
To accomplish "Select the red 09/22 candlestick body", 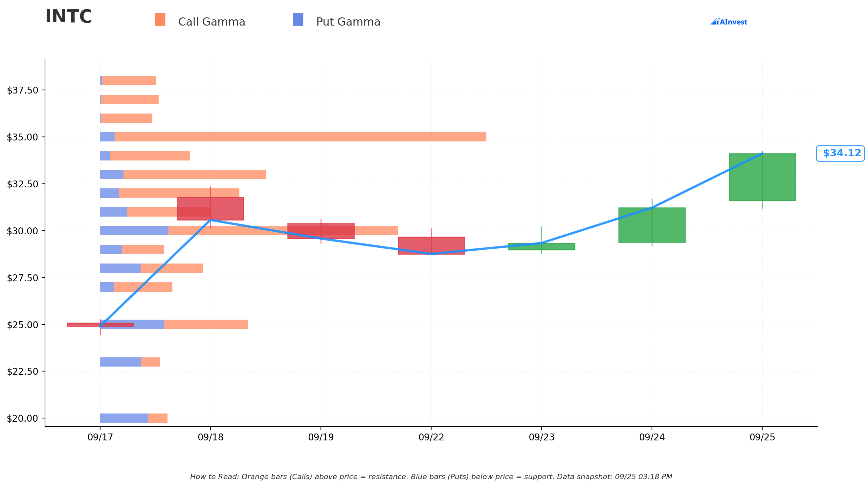I will point(431,245).
